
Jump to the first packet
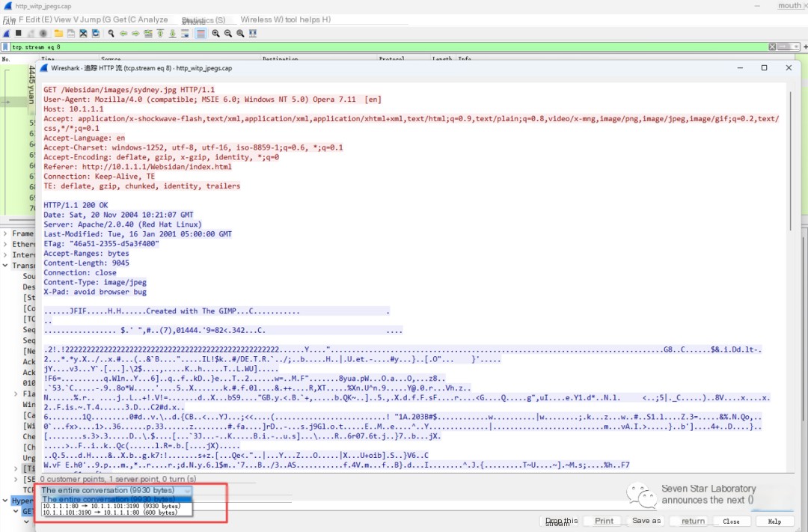click(x=160, y=34)
